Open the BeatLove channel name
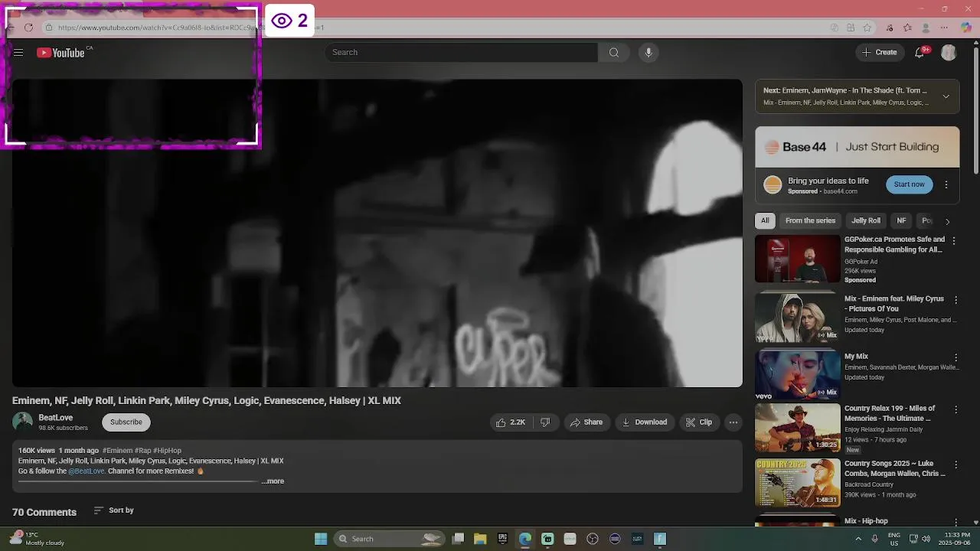This screenshot has height=551, width=980. [x=56, y=418]
